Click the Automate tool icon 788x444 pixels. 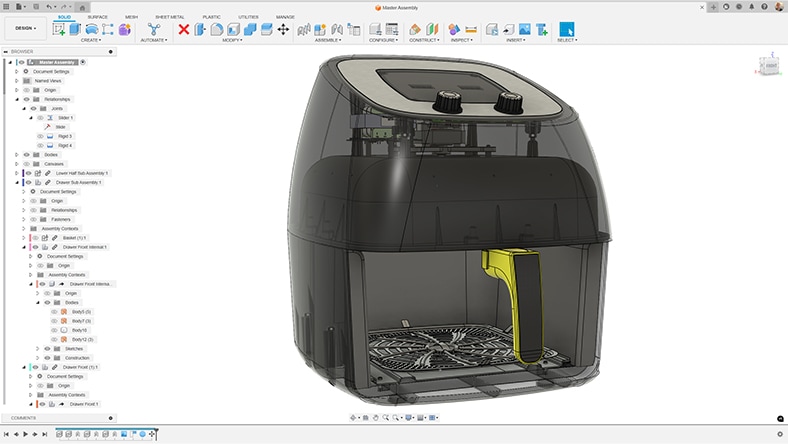153,29
